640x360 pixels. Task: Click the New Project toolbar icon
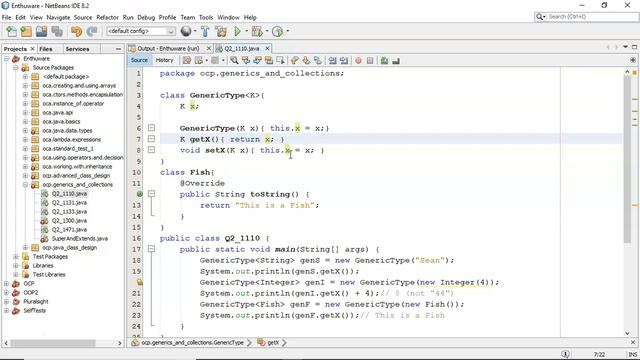(26, 31)
